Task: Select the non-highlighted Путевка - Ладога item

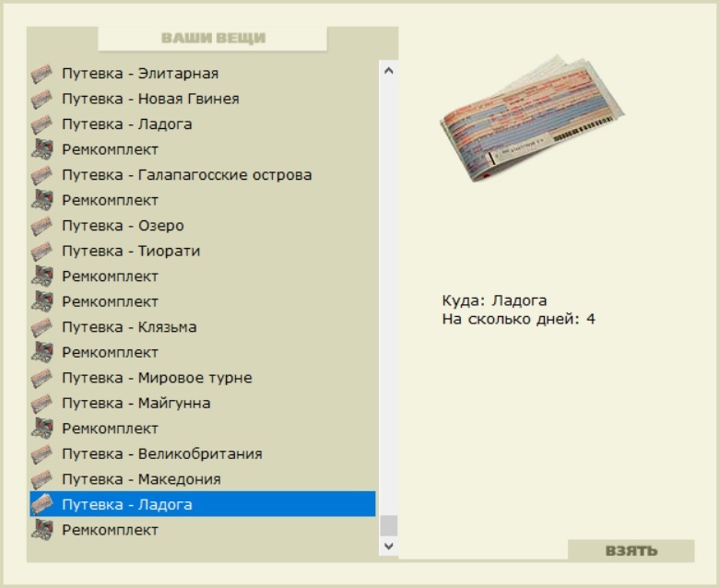Action: coord(126,123)
